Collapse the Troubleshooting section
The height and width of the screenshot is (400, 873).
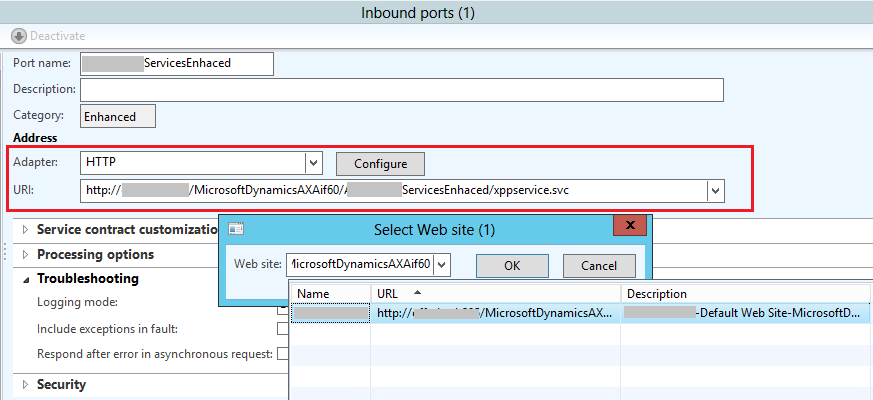(26, 279)
